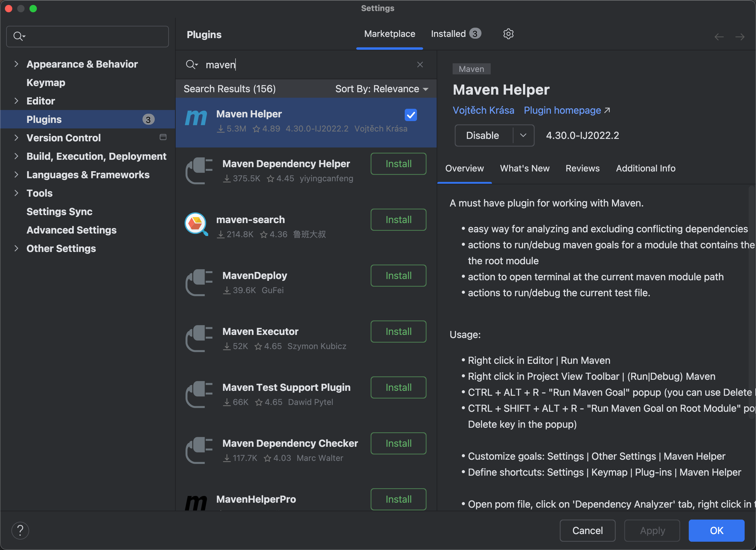
Task: Select Settings Sync in the tree
Action: (59, 211)
